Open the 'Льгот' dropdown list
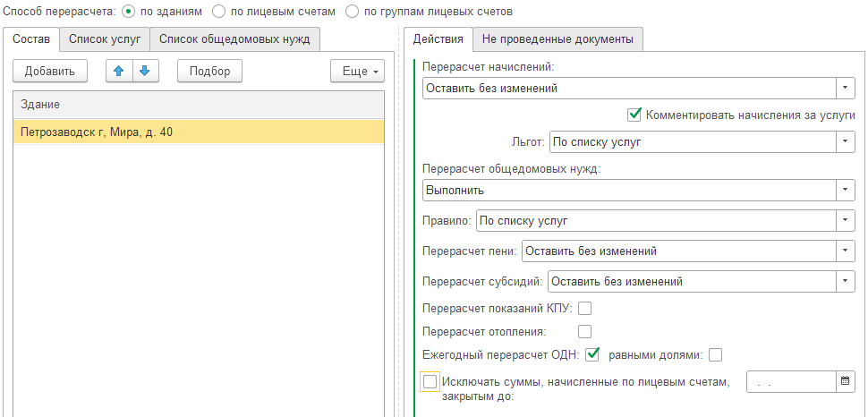Viewport: 868px width, 417px height. click(845, 141)
